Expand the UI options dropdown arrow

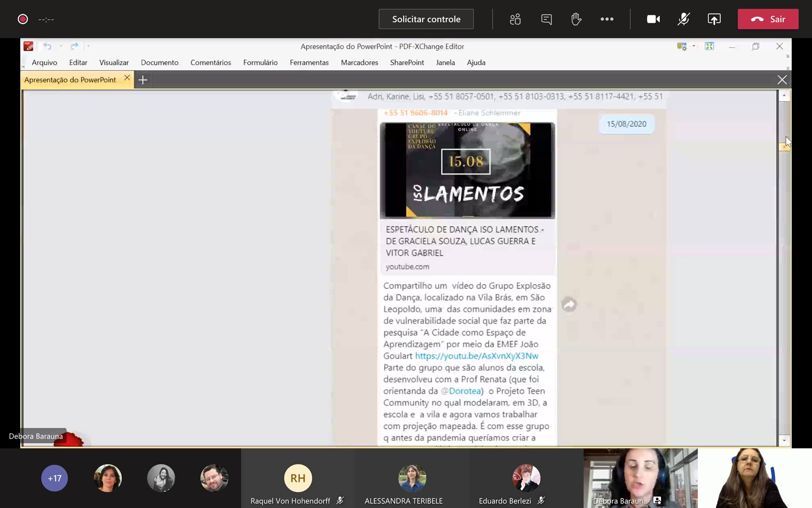pyautogui.click(x=693, y=46)
